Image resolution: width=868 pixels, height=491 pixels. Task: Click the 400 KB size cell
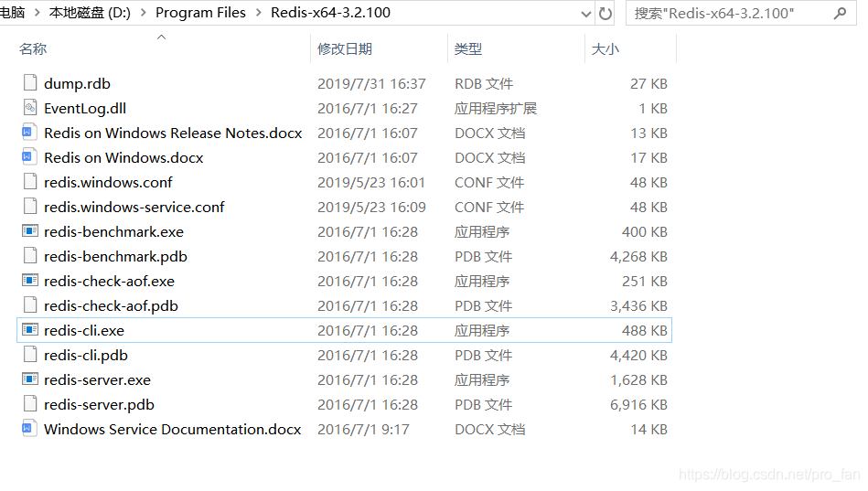coord(644,232)
